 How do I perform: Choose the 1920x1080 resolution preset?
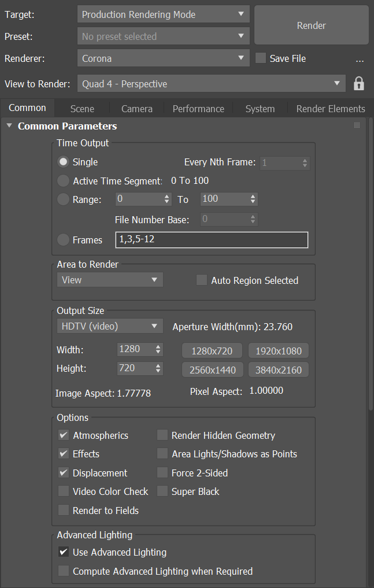[279, 351]
